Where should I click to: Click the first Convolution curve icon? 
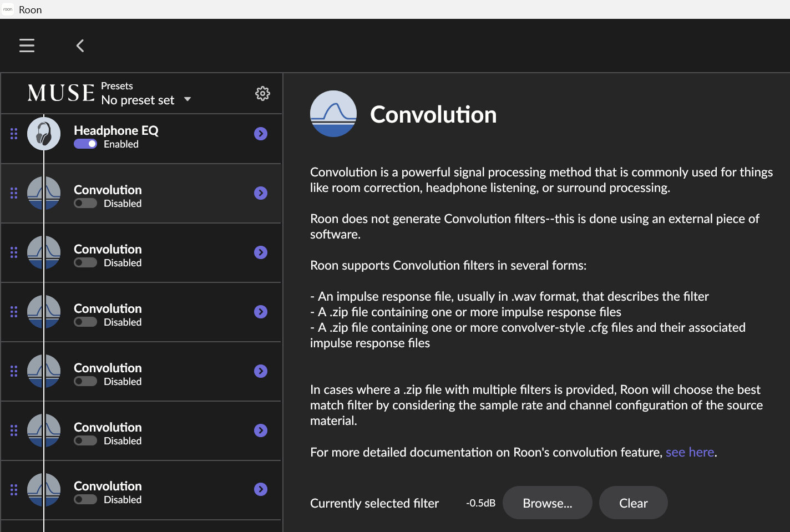[44, 193]
